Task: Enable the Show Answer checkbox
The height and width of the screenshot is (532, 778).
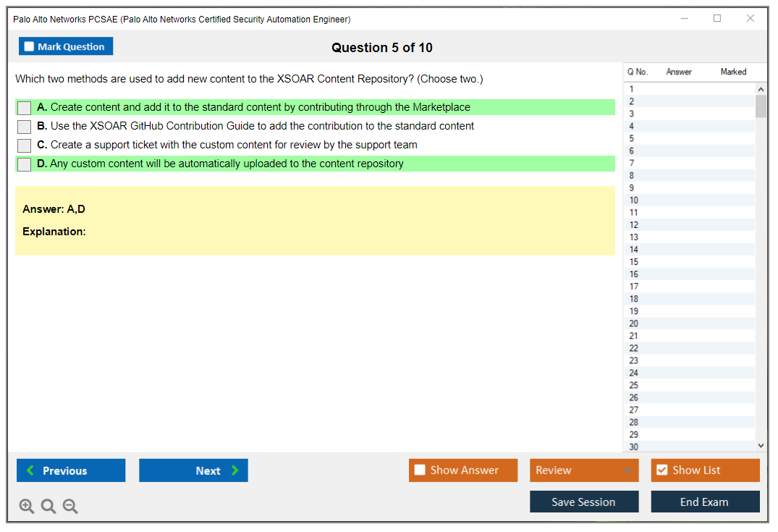Action: (420, 470)
